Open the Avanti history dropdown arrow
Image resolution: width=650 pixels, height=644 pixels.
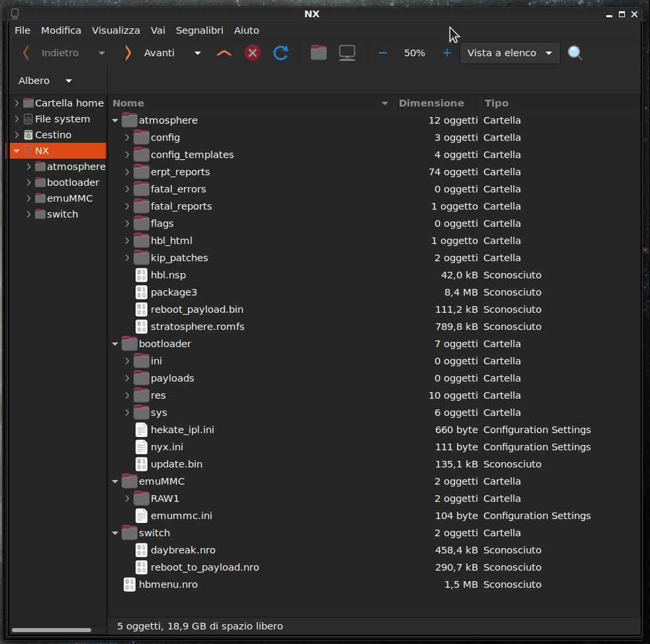point(197,53)
